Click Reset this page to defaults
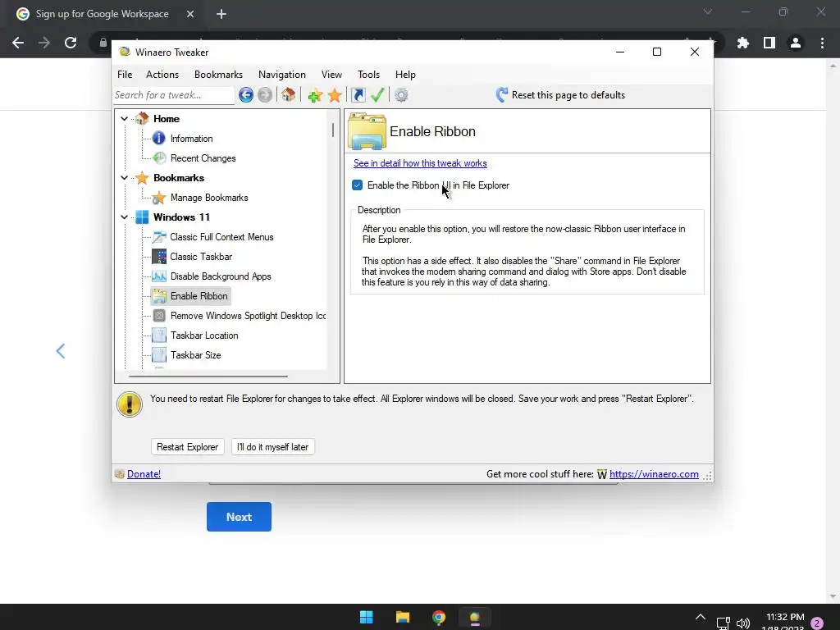Screen dimensions: 840x630 (x=568, y=95)
